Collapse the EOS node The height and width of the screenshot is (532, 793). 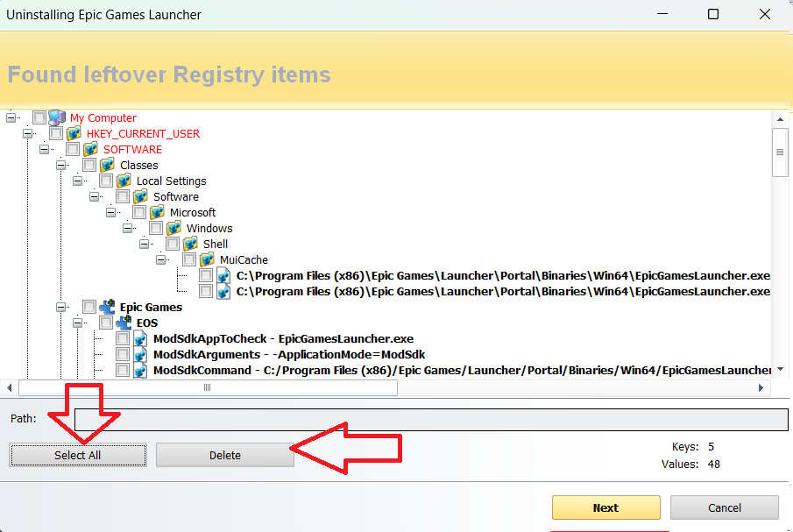coord(77,323)
